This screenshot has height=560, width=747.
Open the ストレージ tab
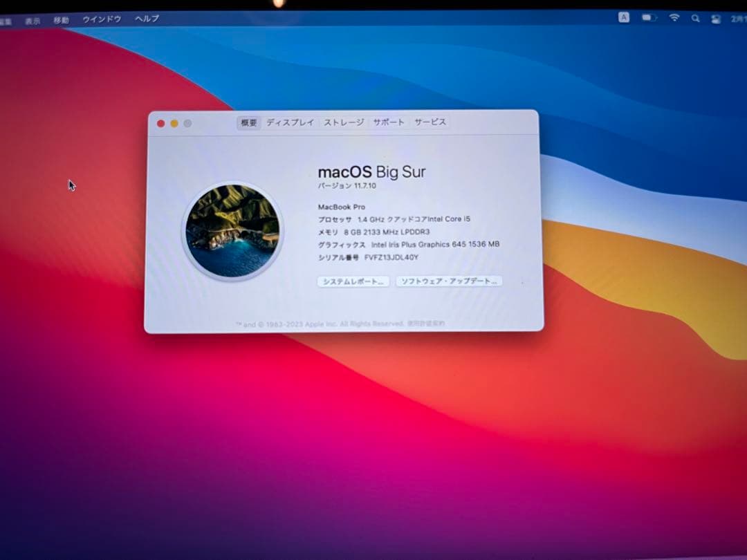point(344,122)
